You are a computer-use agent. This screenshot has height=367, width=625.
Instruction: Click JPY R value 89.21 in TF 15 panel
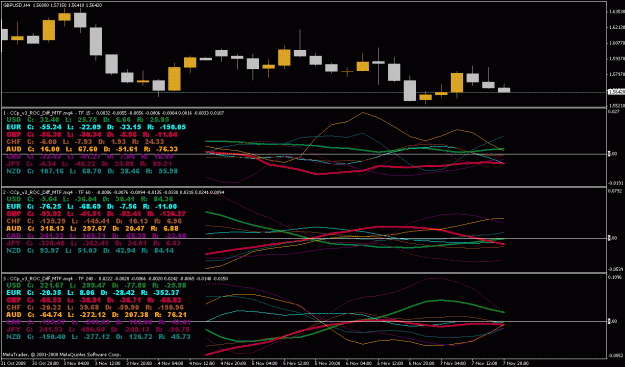tap(162, 164)
